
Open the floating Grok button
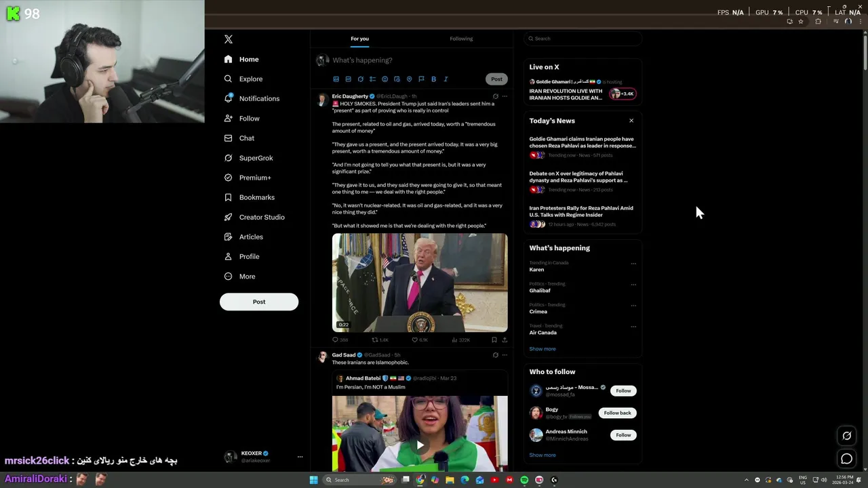(846, 436)
